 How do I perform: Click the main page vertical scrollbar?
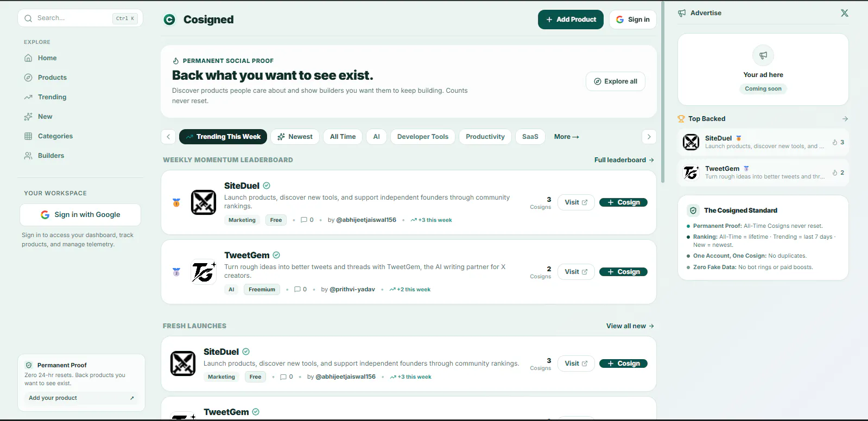tap(663, 92)
